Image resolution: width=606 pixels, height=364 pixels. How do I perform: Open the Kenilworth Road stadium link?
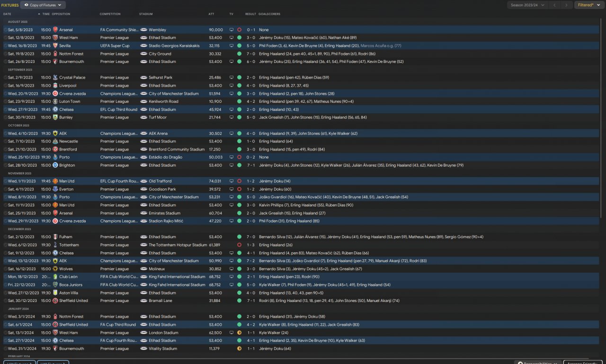[x=163, y=101]
